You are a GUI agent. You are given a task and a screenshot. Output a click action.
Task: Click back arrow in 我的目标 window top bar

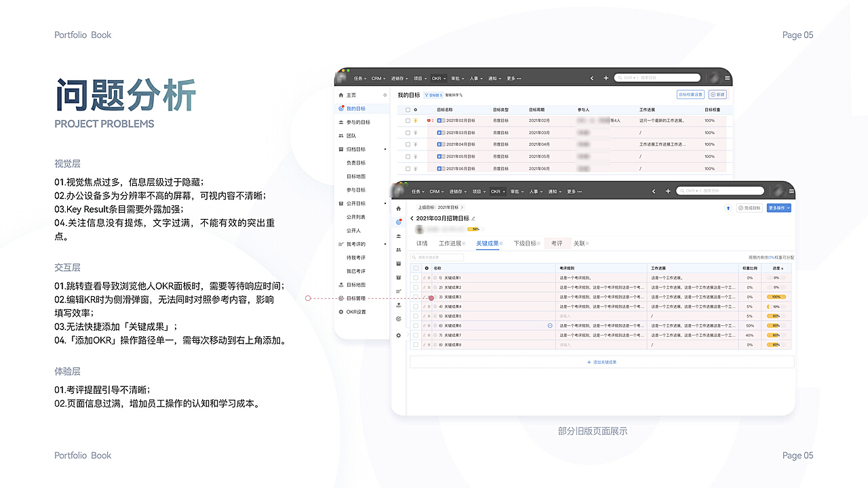pos(592,78)
